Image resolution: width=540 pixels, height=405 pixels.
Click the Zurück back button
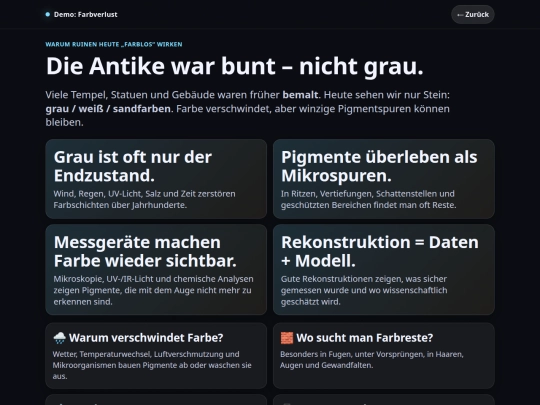(473, 14)
